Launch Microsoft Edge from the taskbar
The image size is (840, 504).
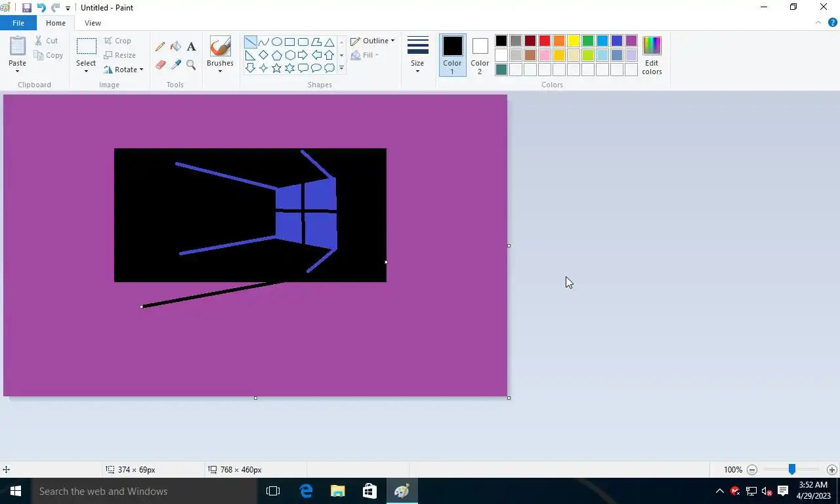(x=306, y=491)
